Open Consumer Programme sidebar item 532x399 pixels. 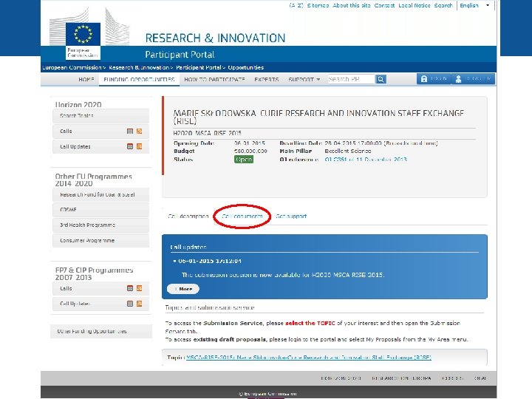tap(100, 240)
